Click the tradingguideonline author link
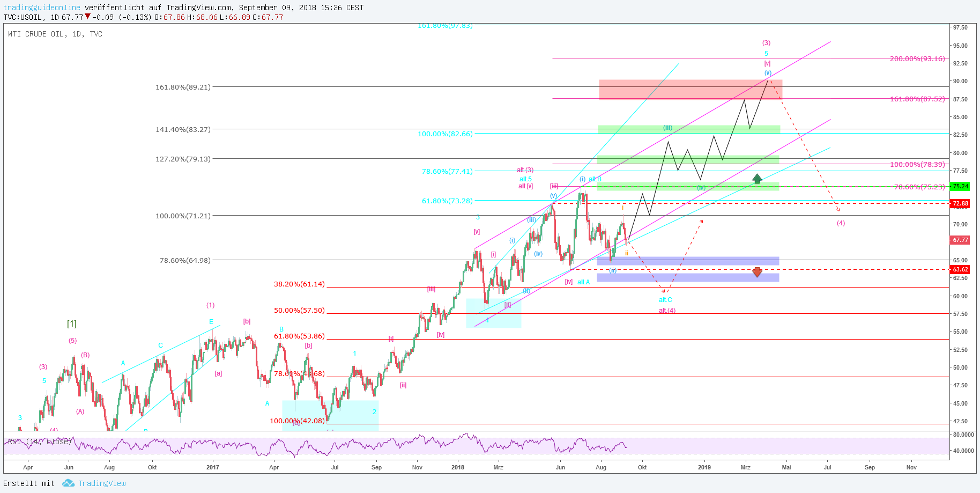The height and width of the screenshot is (493, 980). pos(42,8)
